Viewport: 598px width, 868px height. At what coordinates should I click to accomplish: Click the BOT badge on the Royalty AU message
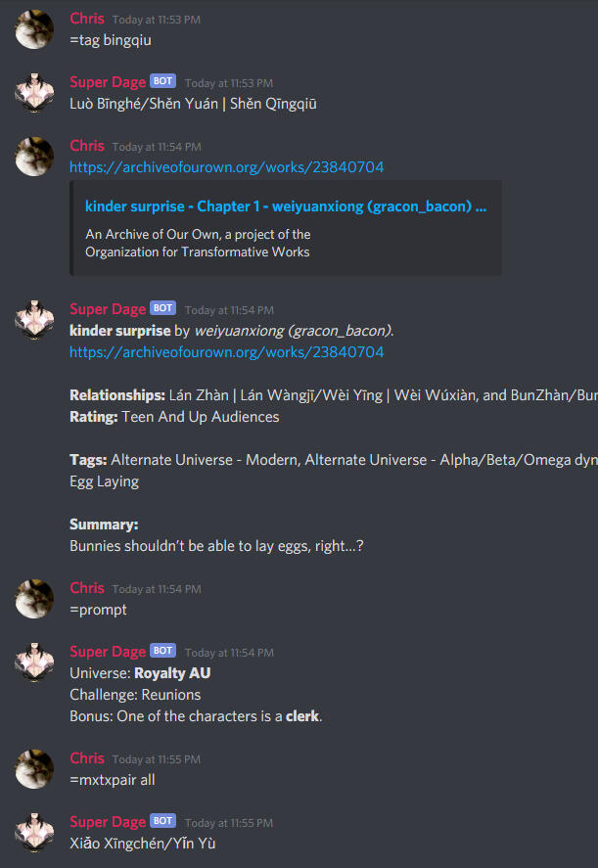click(162, 651)
